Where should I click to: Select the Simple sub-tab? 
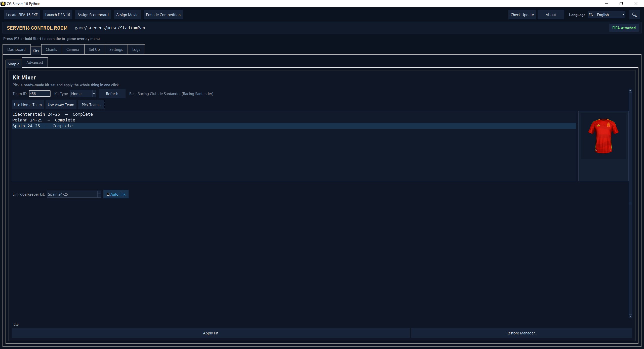coord(14,64)
